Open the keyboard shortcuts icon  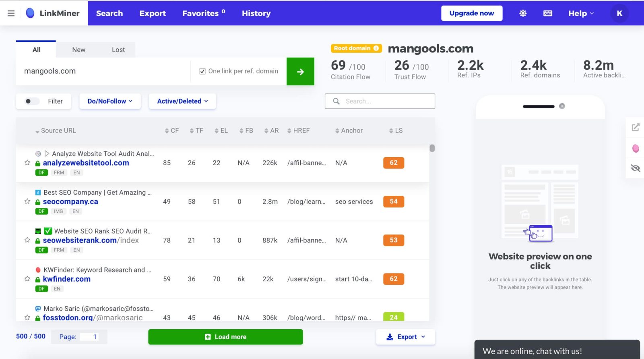(548, 13)
